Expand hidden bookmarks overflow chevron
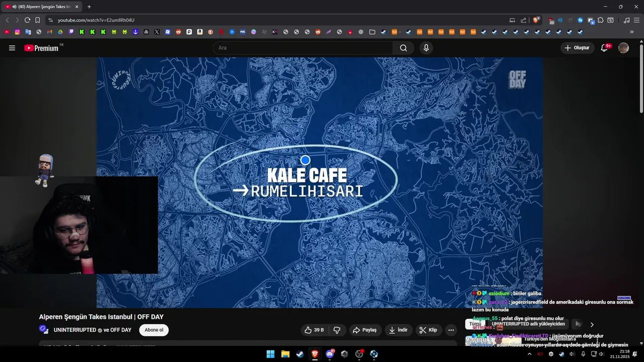 click(632, 32)
